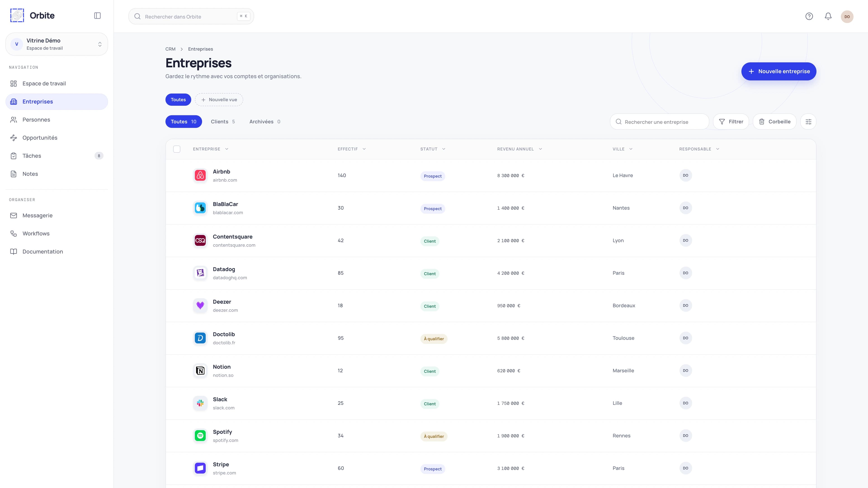The height and width of the screenshot is (488, 868).
Task: Open Personnes in the sidebar
Action: pyautogui.click(x=57, y=120)
